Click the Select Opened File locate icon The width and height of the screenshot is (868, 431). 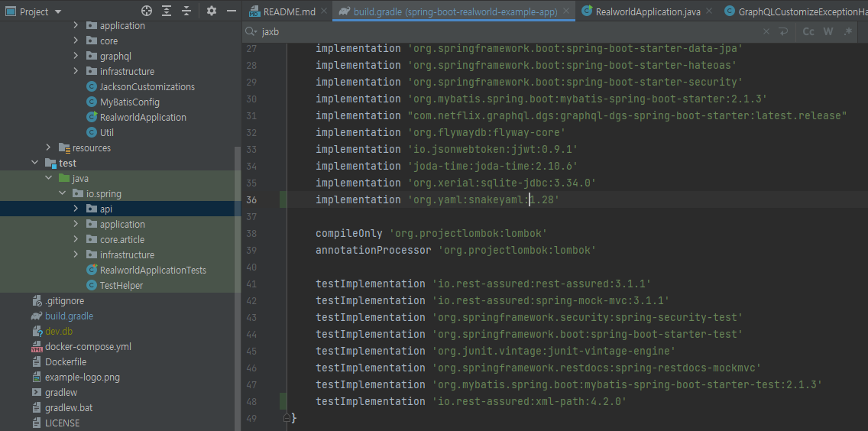(x=147, y=11)
